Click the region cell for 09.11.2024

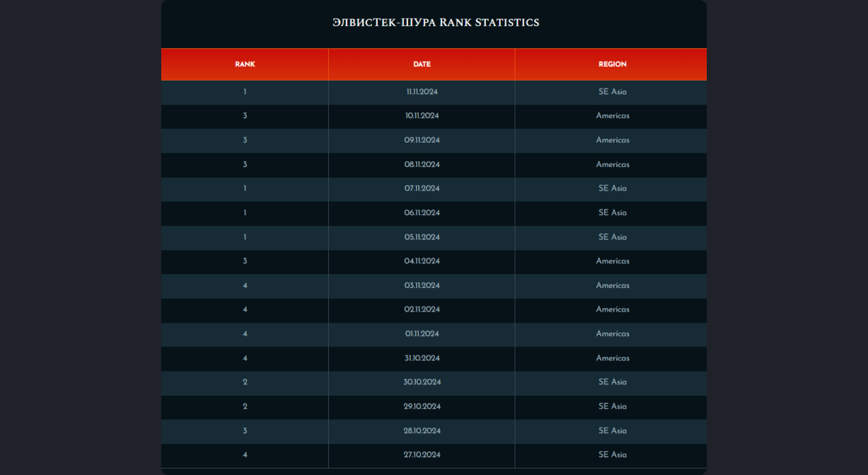[x=612, y=140]
